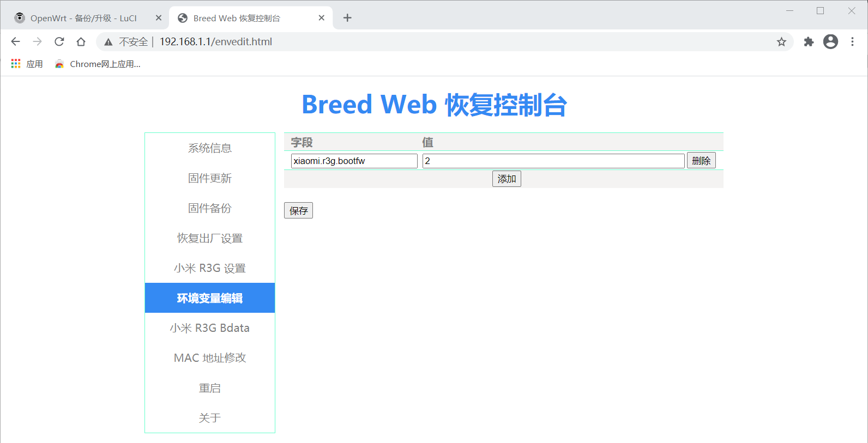This screenshot has height=443, width=868.
Task: Bookmark this page with the star icon
Action: coord(781,42)
